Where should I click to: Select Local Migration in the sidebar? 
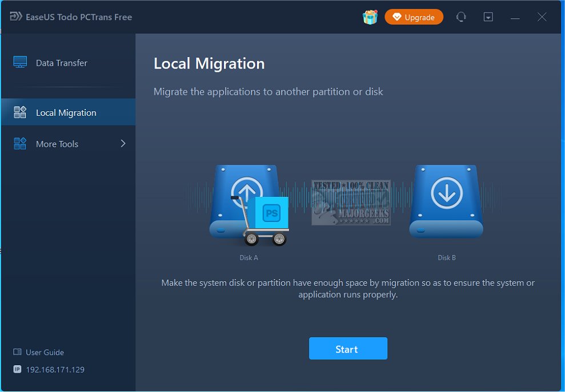pos(68,112)
